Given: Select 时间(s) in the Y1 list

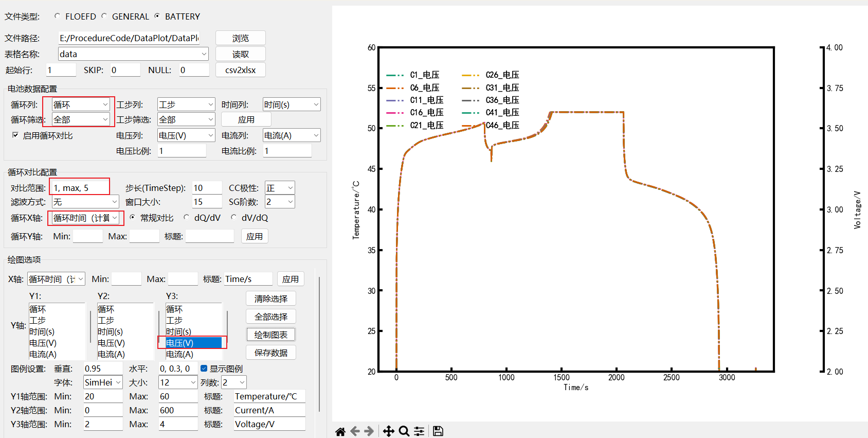Looking at the screenshot, I should 57,331.
